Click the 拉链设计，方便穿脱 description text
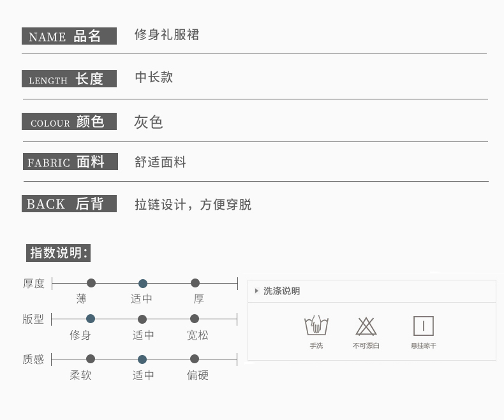The width and height of the screenshot is (504, 420). [x=193, y=205]
